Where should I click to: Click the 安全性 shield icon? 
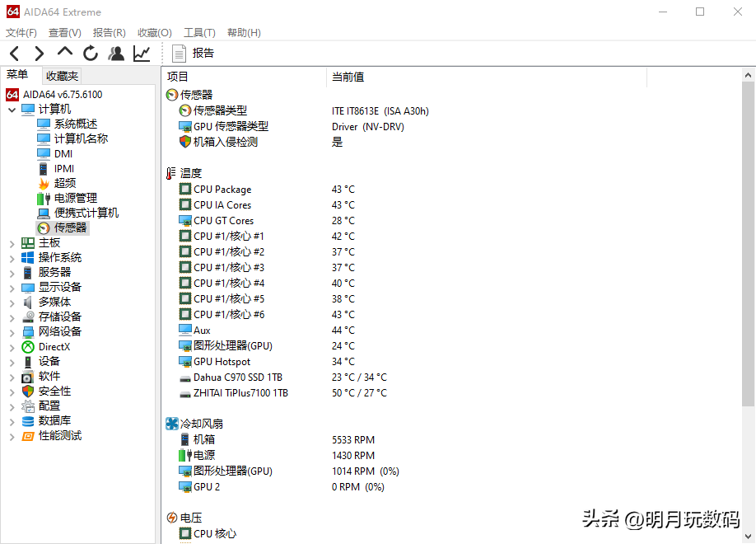point(28,392)
